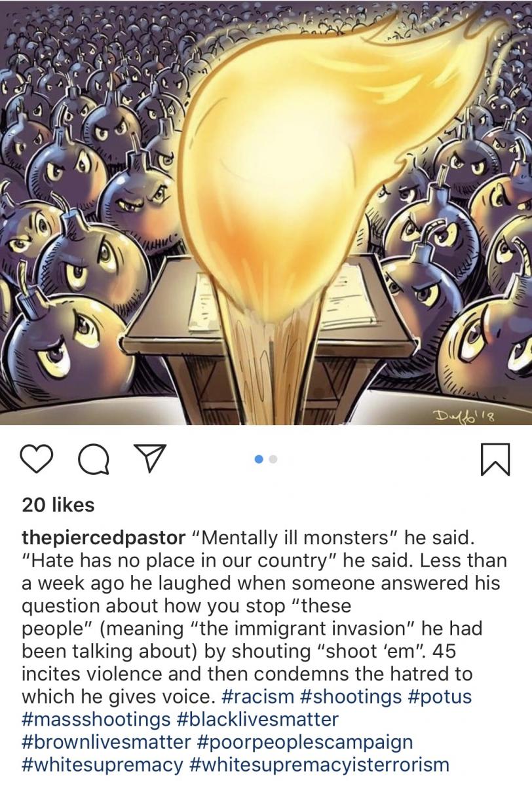Open the #poorpeoplescampaign hashtag
Viewport: 532px width, 786px height.
(x=304, y=742)
